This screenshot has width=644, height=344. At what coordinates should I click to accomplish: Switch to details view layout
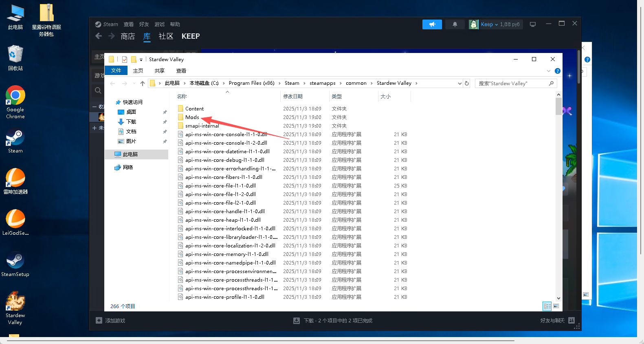point(547,306)
